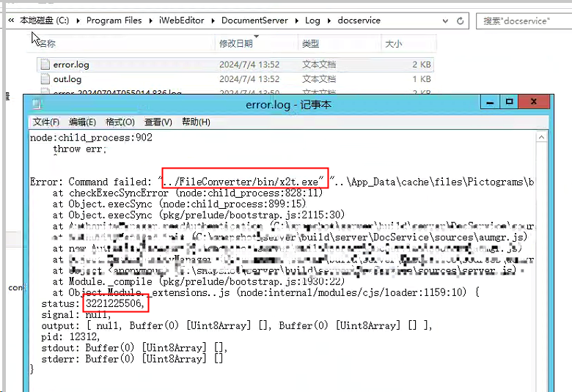Click the 搜索"docservice" search box
The image size is (572, 392).
(x=524, y=21)
